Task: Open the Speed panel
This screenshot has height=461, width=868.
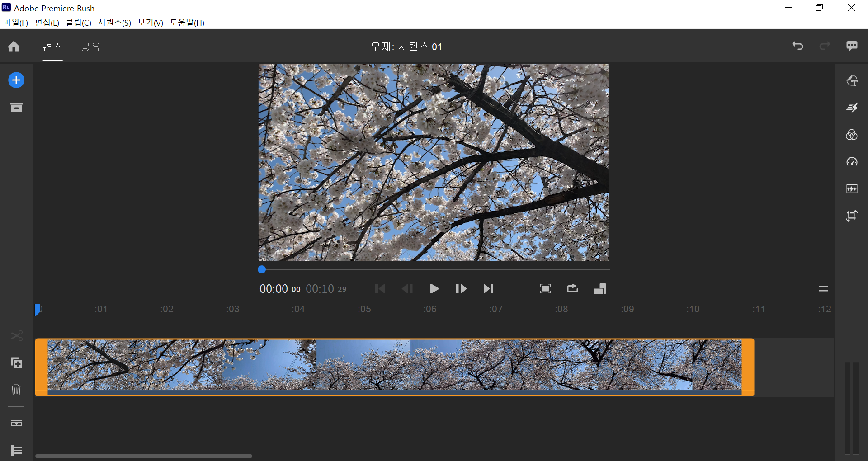Action: 852,161
